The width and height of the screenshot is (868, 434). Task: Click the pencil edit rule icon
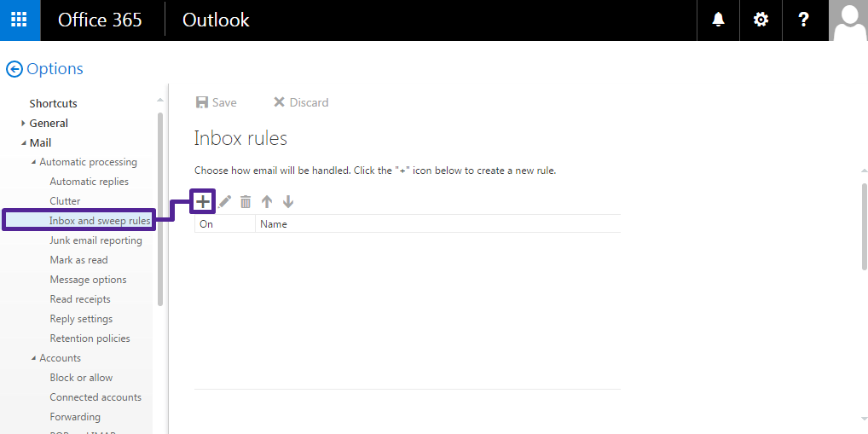pyautogui.click(x=225, y=201)
